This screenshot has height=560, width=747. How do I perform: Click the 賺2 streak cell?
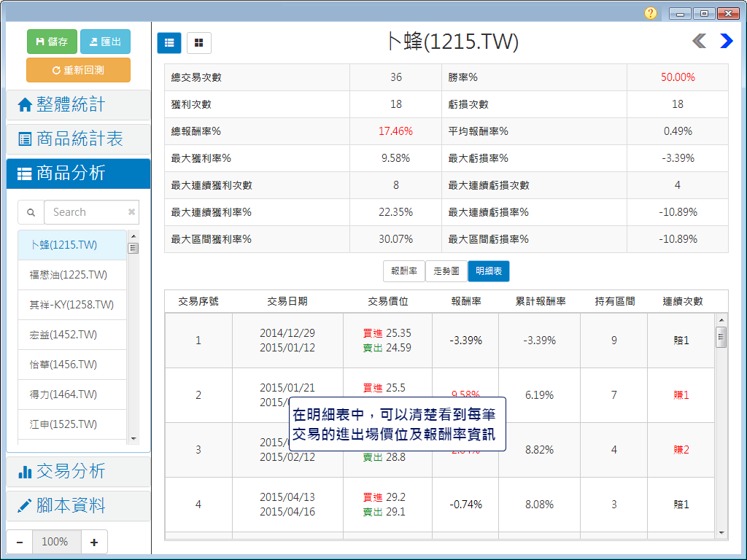point(681,449)
